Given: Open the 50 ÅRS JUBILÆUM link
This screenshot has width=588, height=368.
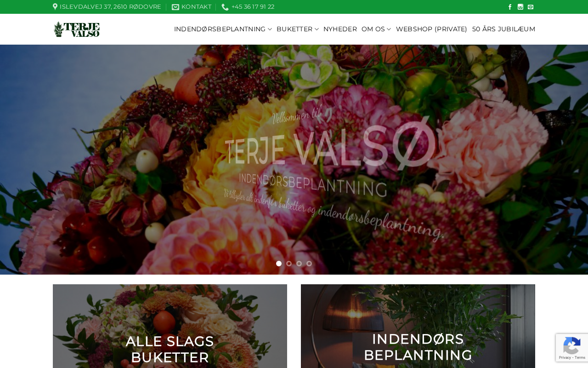Looking at the screenshot, I should (503, 29).
